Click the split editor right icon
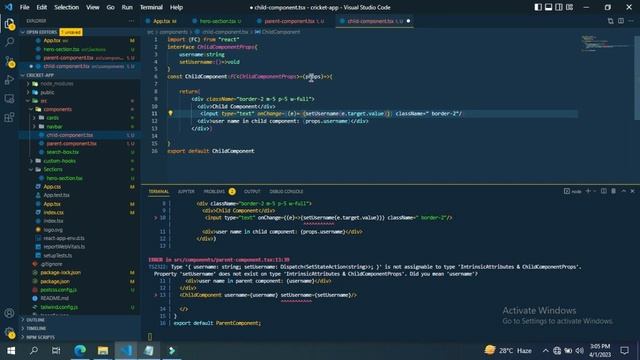Viewport: 640px width, 360px height. (621, 21)
